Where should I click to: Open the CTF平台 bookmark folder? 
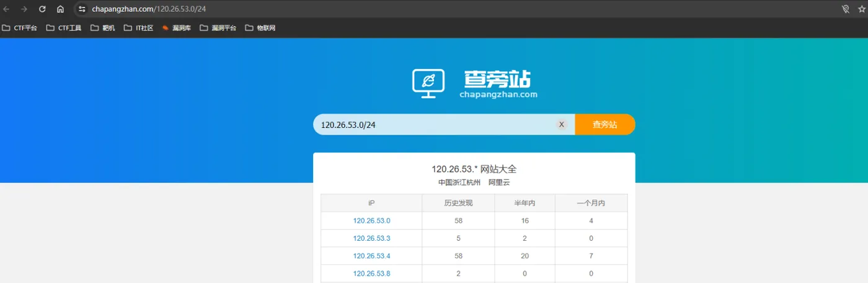tap(19, 28)
